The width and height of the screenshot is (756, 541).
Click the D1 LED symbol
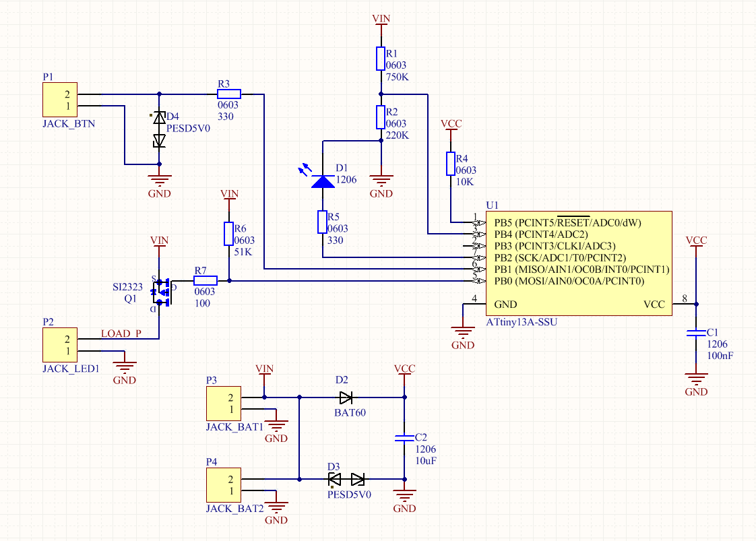coord(323,181)
